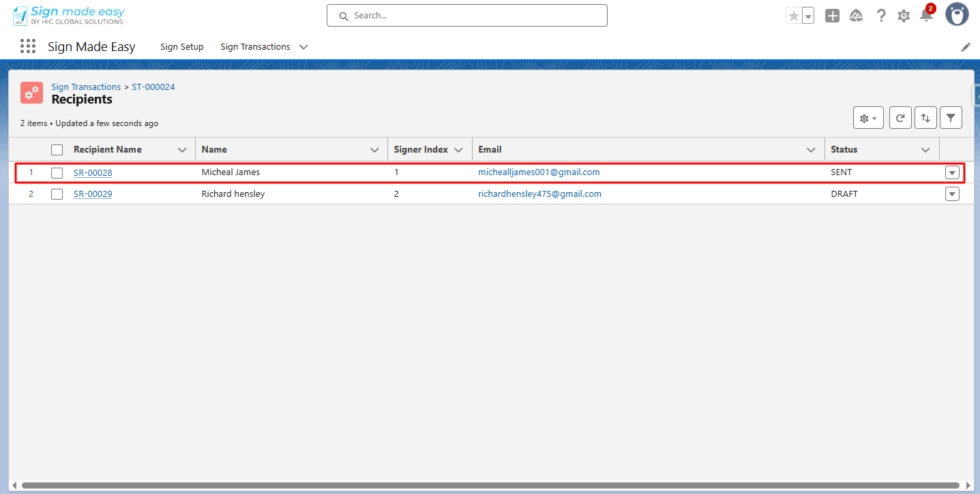Open the Sign Setup tab

pyautogui.click(x=182, y=47)
